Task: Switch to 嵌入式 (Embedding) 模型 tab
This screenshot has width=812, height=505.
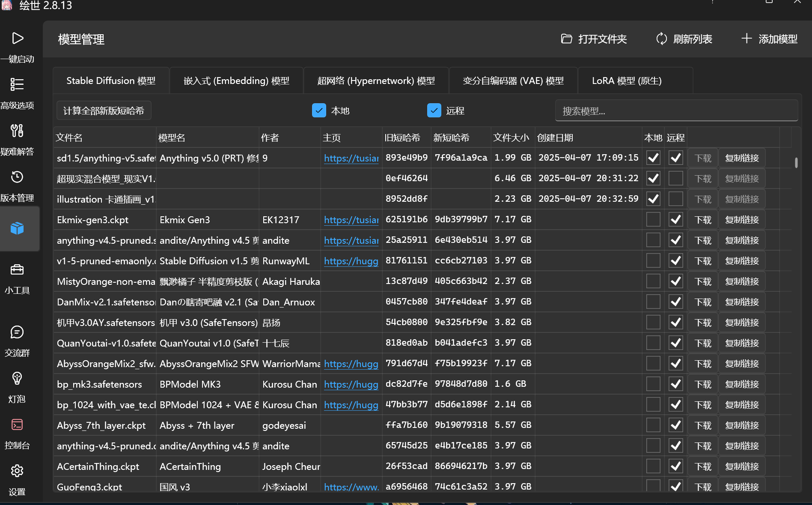Action: [x=236, y=81]
